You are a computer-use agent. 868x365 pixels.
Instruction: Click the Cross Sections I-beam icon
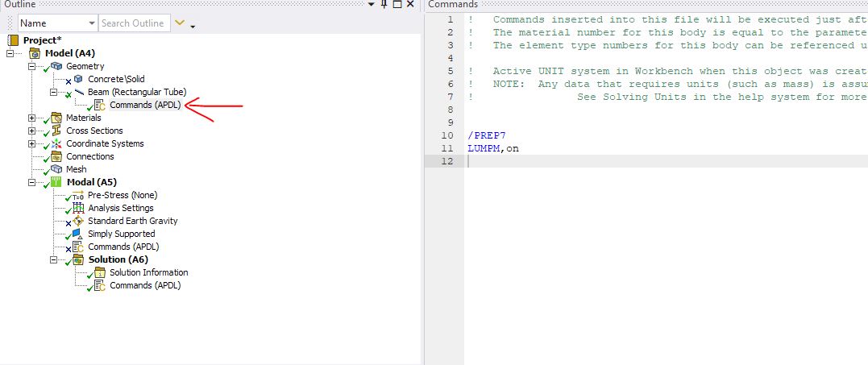pos(56,131)
